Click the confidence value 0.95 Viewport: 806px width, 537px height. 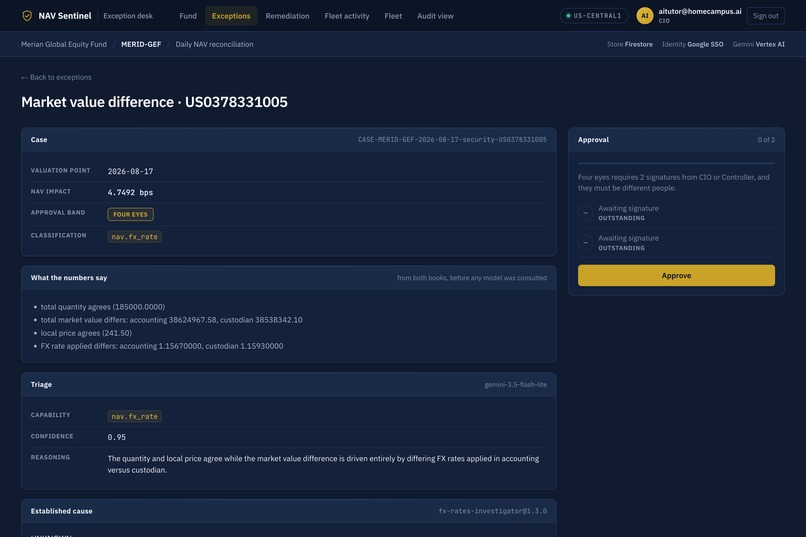pos(117,437)
